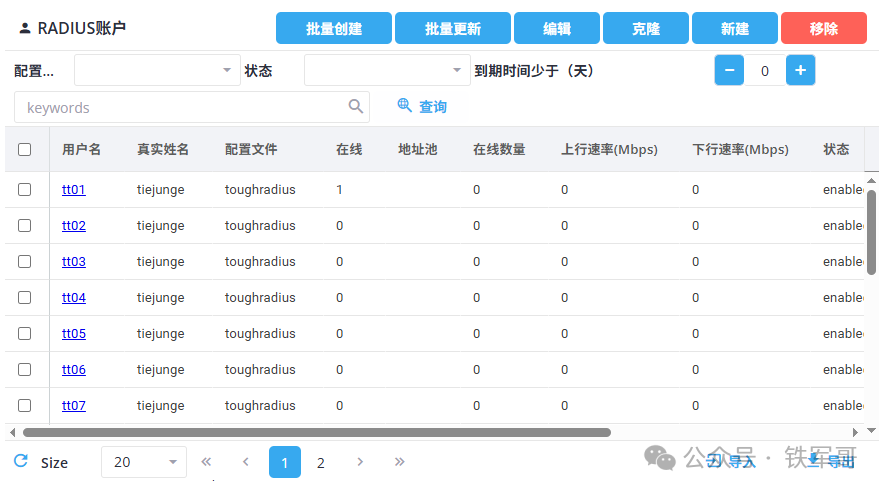Click the keywords search input field
The image size is (885, 492).
180,107
